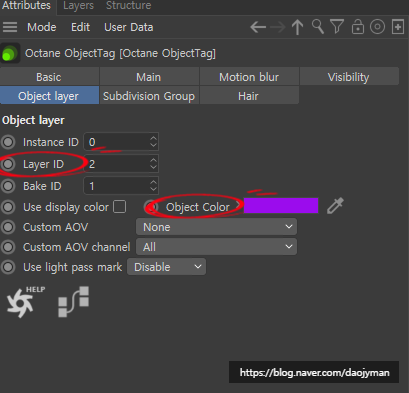Select the Subdivision Group tab
Screen dimensions: 409x393
[x=149, y=96]
